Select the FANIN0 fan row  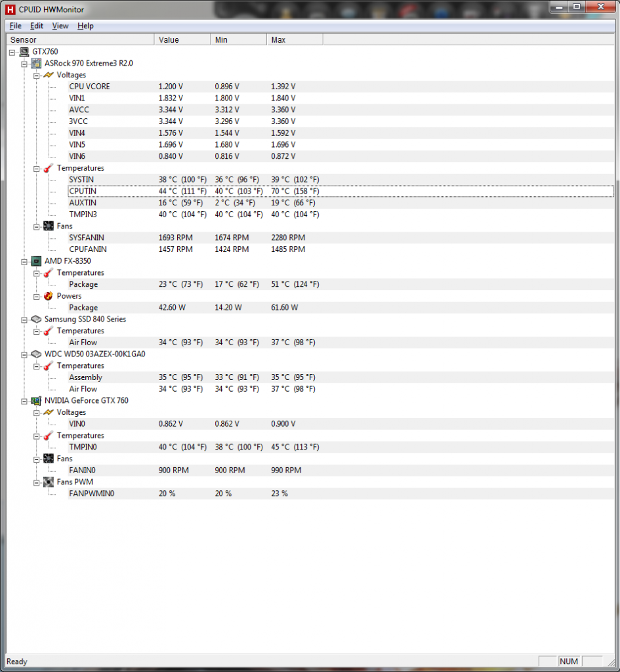coord(341,470)
